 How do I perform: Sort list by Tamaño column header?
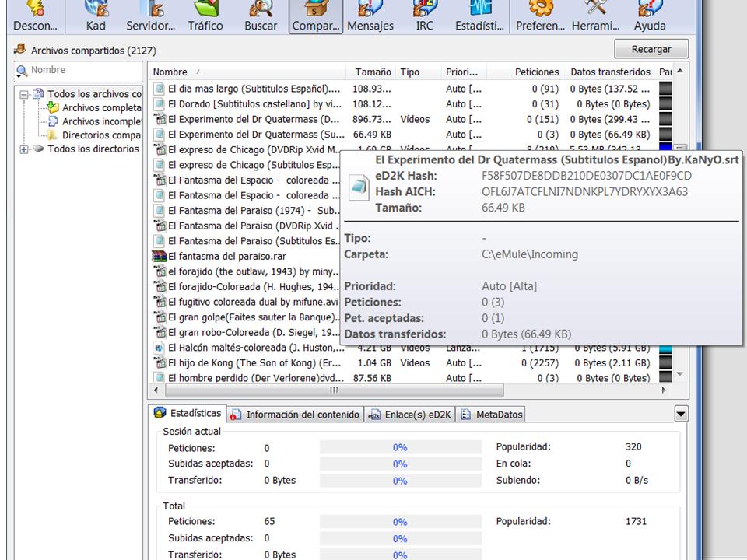371,72
